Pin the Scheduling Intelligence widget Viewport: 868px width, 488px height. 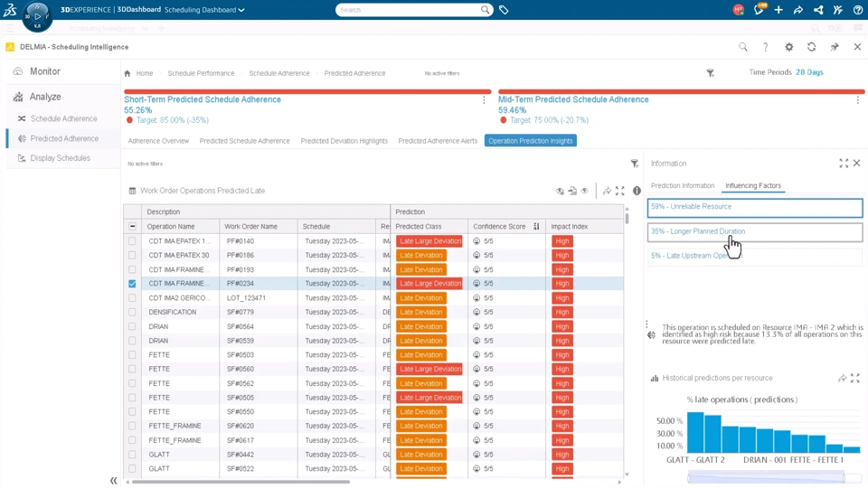(x=835, y=47)
